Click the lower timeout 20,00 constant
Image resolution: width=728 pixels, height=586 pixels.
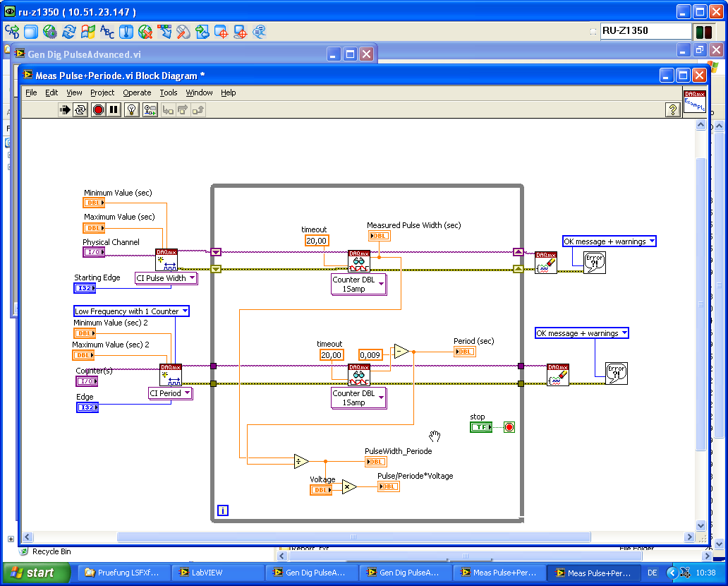pyautogui.click(x=332, y=355)
